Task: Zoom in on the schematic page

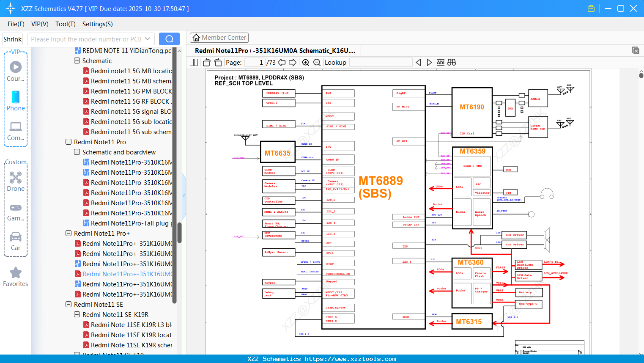Action: [305, 62]
